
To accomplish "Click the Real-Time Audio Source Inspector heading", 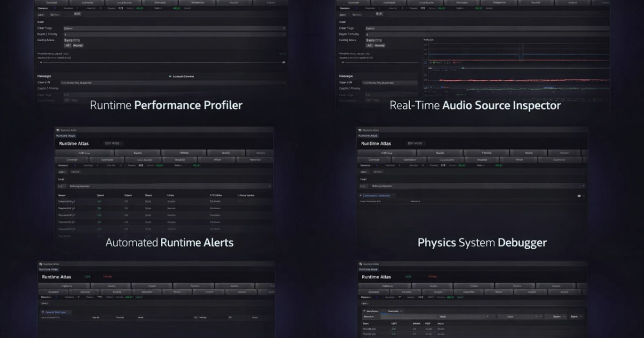I will coord(475,106).
